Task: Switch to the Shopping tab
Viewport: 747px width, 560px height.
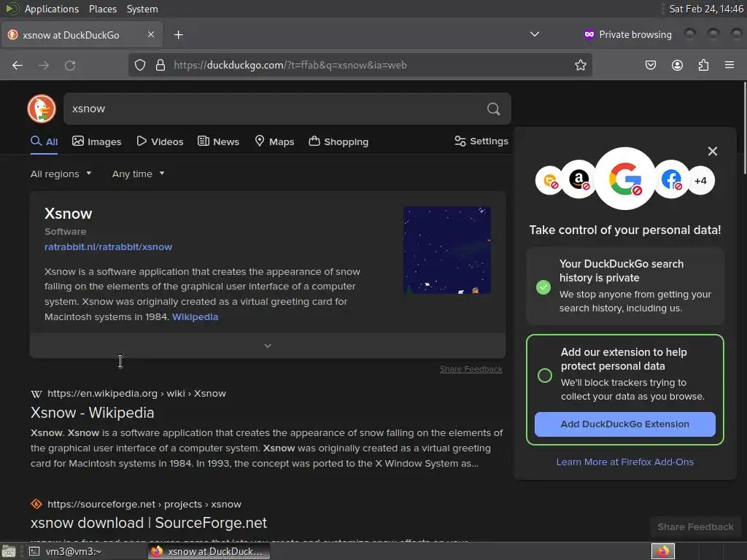Action: click(x=338, y=141)
